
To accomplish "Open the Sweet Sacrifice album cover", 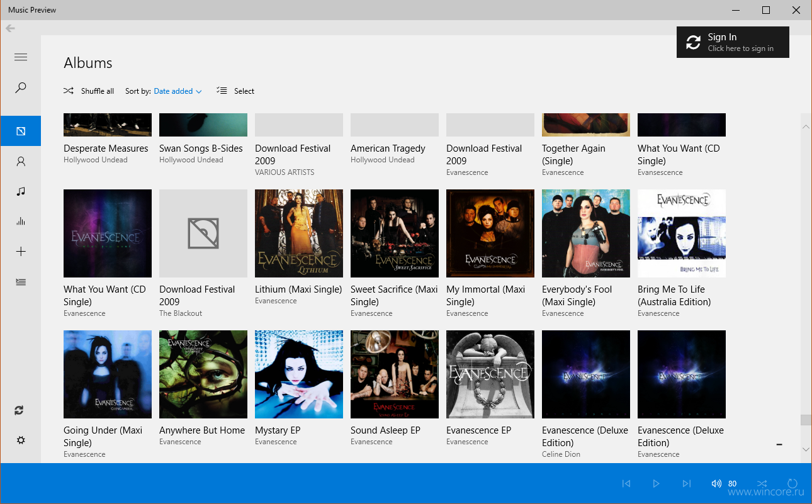I will click(395, 233).
